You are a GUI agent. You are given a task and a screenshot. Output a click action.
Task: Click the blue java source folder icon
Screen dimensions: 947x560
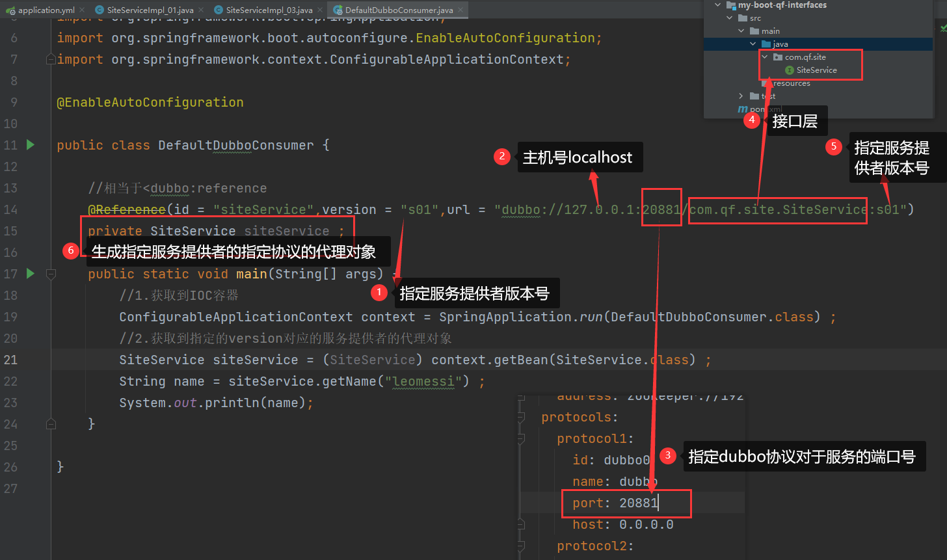[766, 44]
